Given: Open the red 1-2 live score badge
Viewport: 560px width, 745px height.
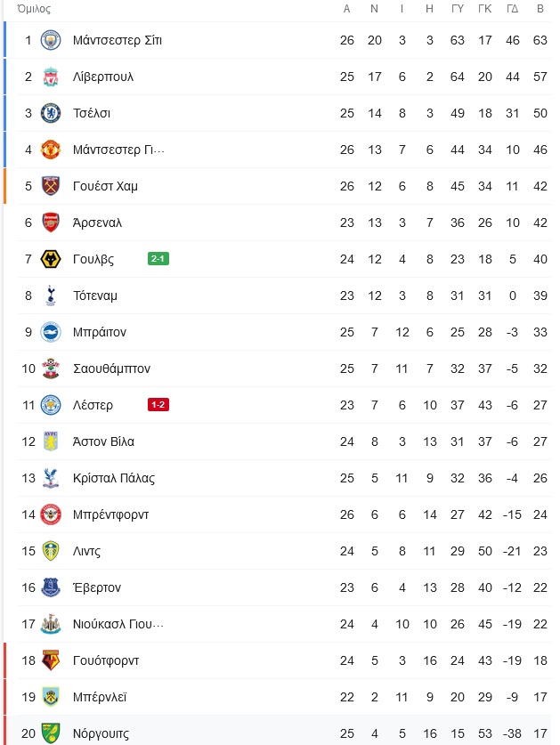Looking at the screenshot, I should click(x=158, y=405).
